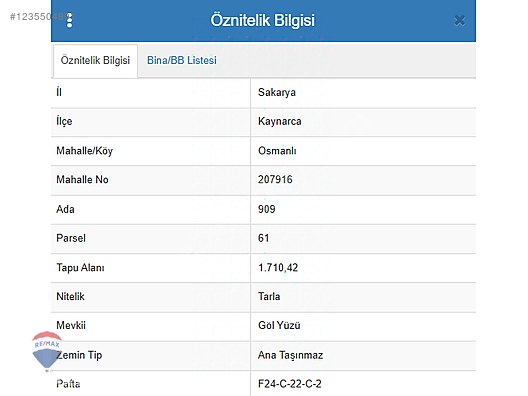Switch to the Bina/BB Listesi tab
This screenshot has width=528, height=396.
182,60
